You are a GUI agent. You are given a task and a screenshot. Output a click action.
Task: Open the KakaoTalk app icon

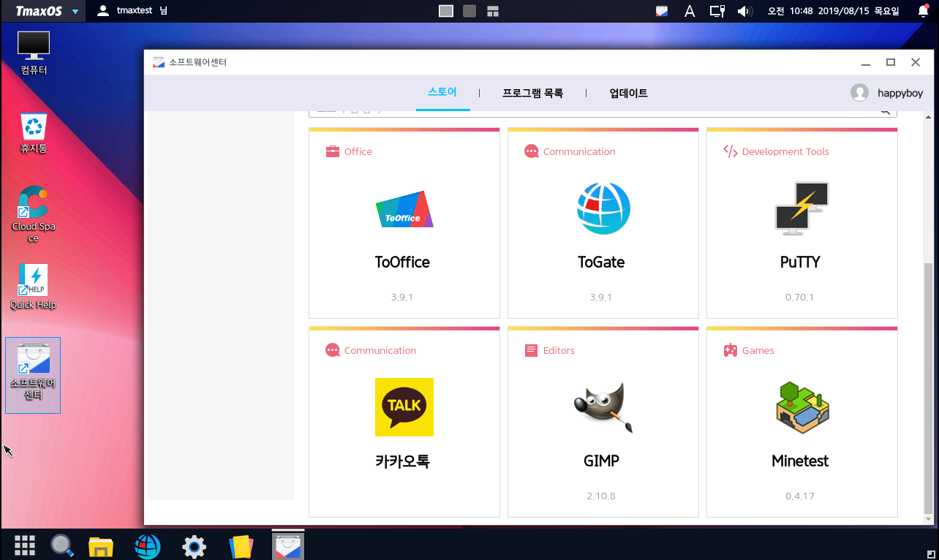tap(404, 407)
